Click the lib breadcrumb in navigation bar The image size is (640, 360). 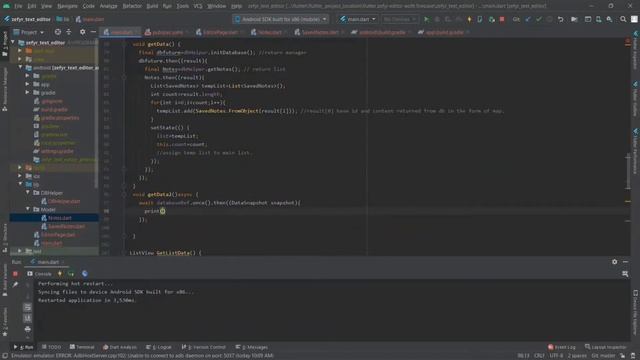63,19
